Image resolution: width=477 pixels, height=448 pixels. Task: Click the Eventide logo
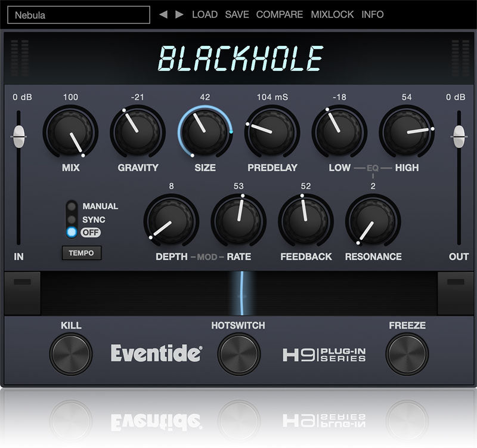[156, 353]
